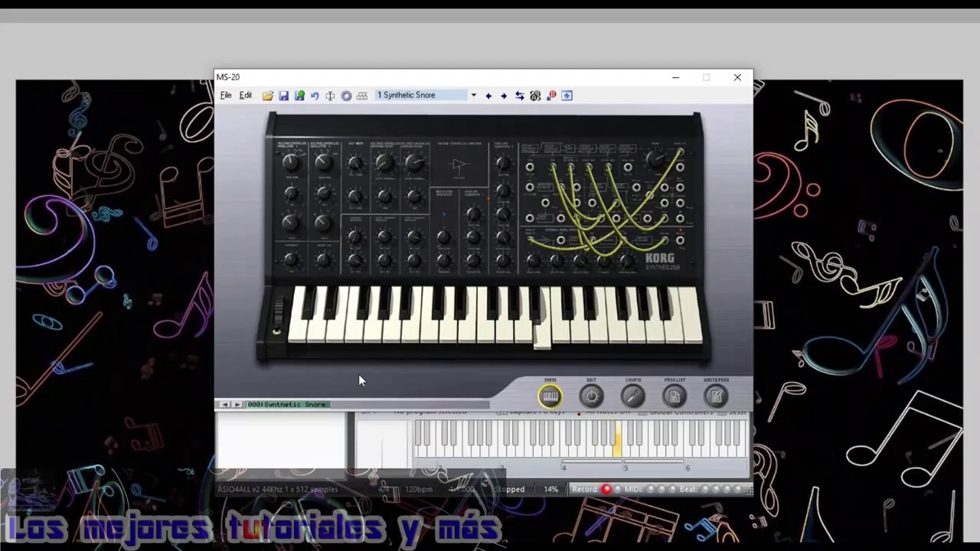The width and height of the screenshot is (980, 551).
Task: Step back with the small left program arrow
Action: pyautogui.click(x=224, y=405)
